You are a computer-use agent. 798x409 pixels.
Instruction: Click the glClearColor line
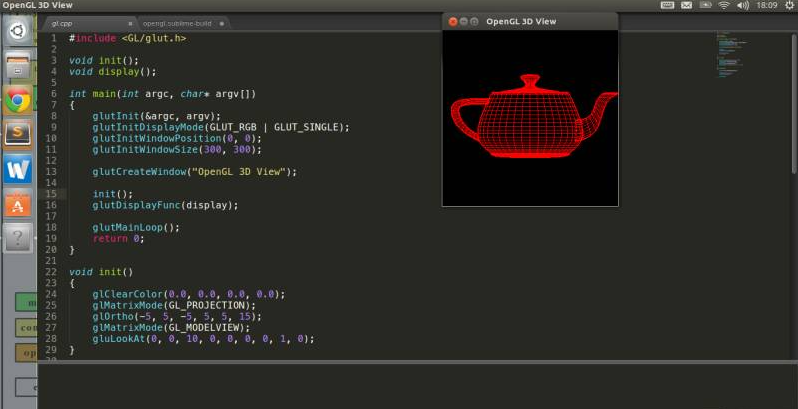click(x=189, y=294)
